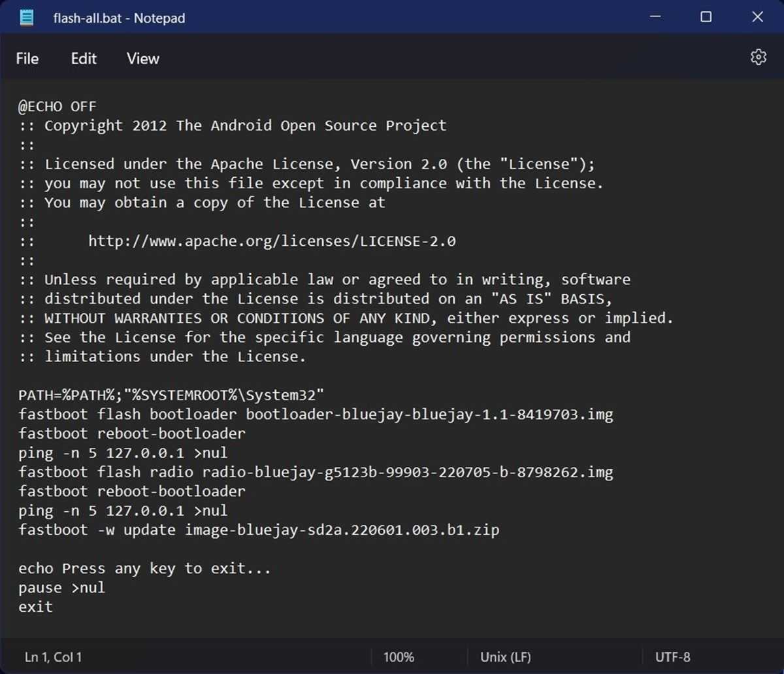The width and height of the screenshot is (784, 674).
Task: Maximize the Notepad window
Action: coord(706,18)
